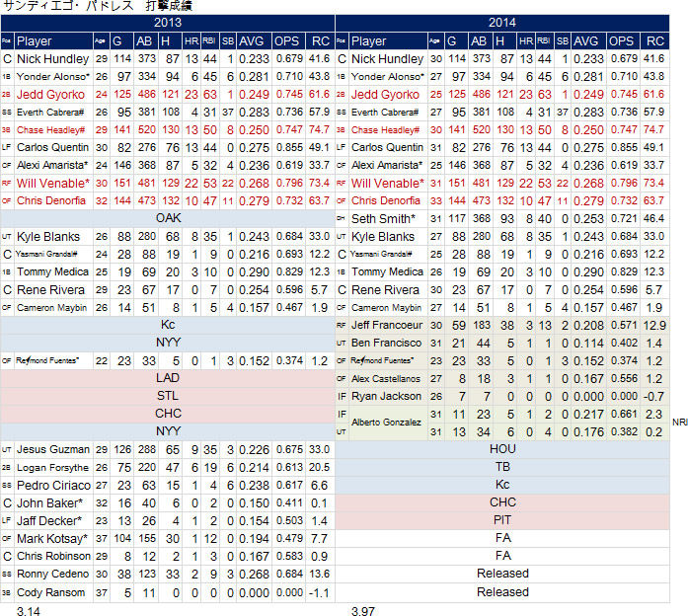Click the HOU row in 2014 table

502,449
